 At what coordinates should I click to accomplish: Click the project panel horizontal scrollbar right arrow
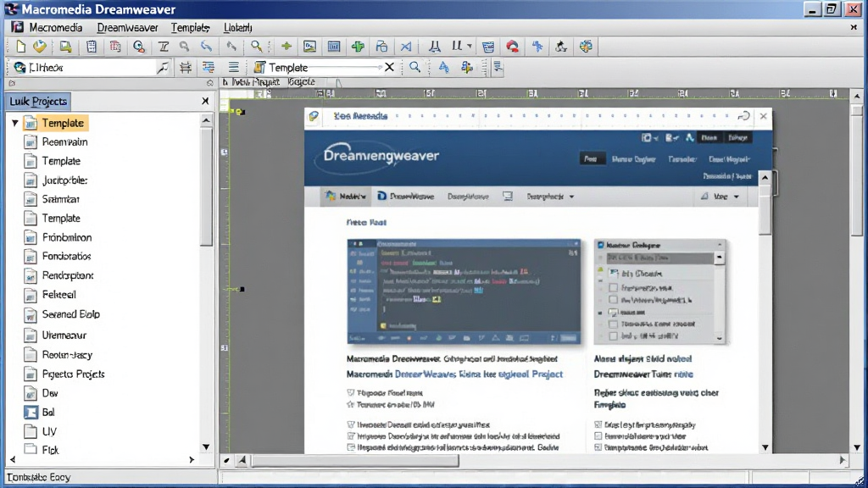point(192,460)
